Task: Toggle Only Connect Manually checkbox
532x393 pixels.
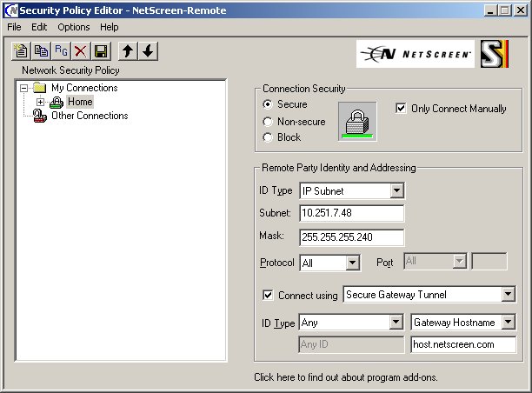Action: pos(401,109)
